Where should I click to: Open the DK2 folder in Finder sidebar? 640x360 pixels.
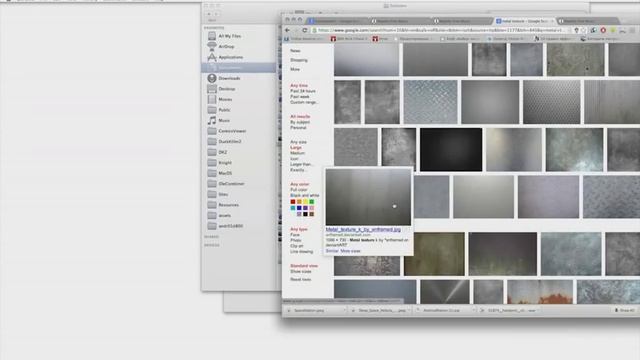tap(222, 152)
